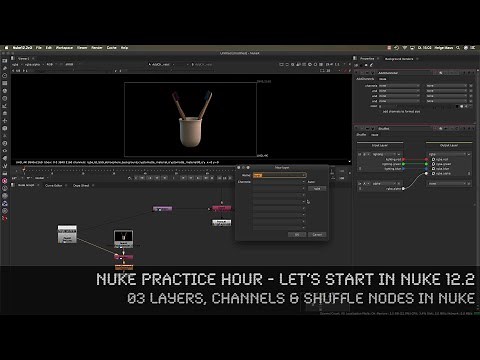Click the blue cloud plugin icon in left toolbar
Screen dimensions: 480x360
pos(5,203)
